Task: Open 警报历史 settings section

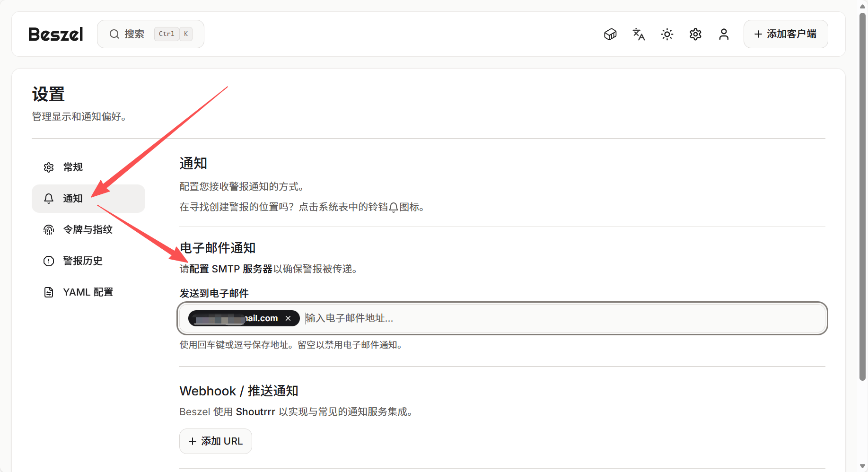Action: click(x=83, y=261)
